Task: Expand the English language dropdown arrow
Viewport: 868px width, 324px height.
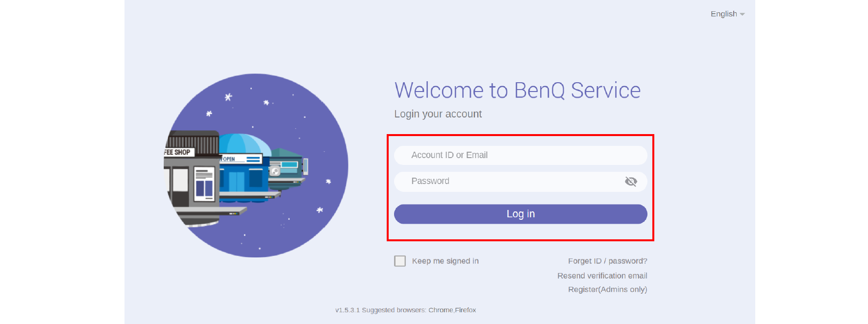Action: (743, 15)
